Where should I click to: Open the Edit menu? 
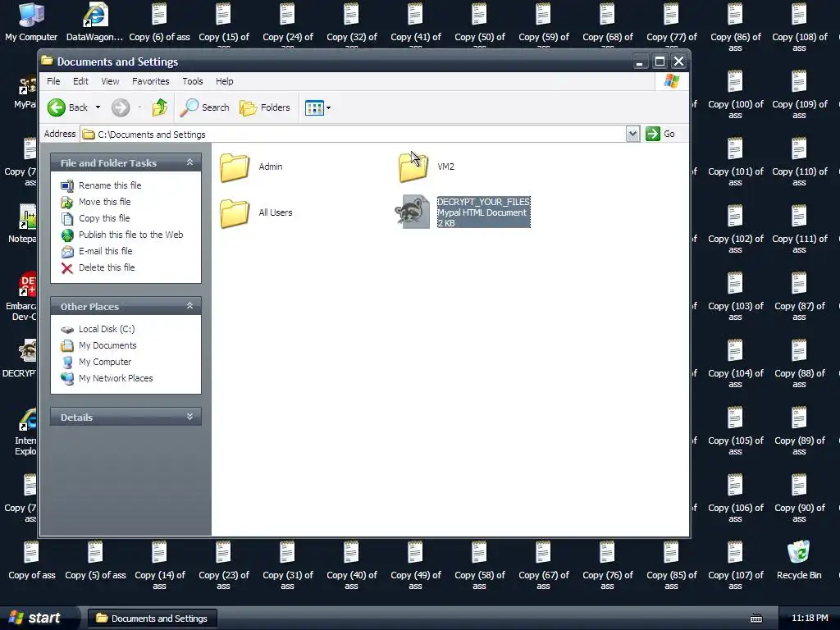pos(80,81)
